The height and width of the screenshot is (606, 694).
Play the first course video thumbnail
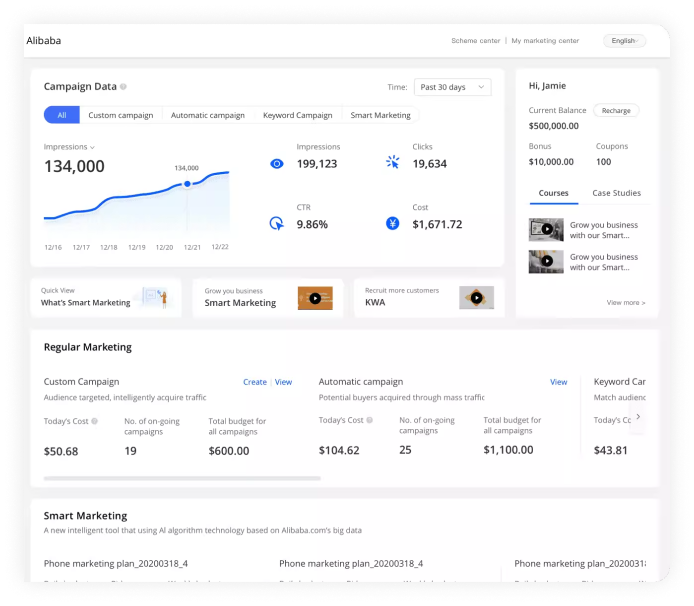[546, 230]
